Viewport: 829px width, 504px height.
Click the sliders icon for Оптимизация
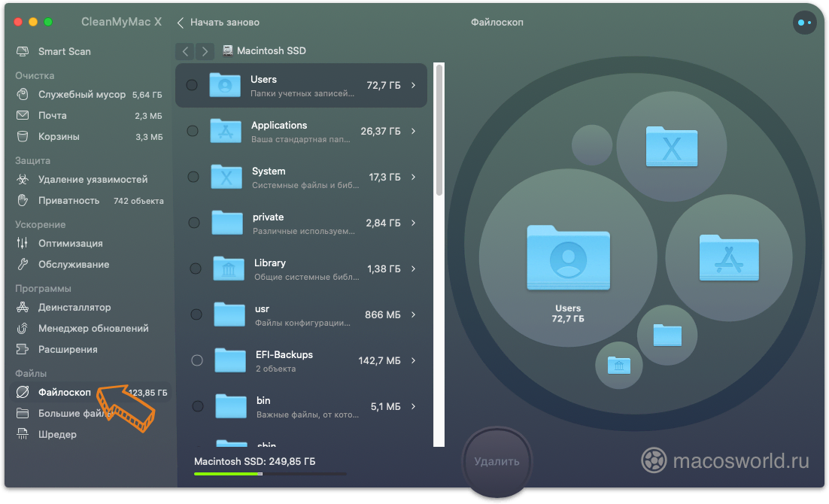[x=23, y=243]
